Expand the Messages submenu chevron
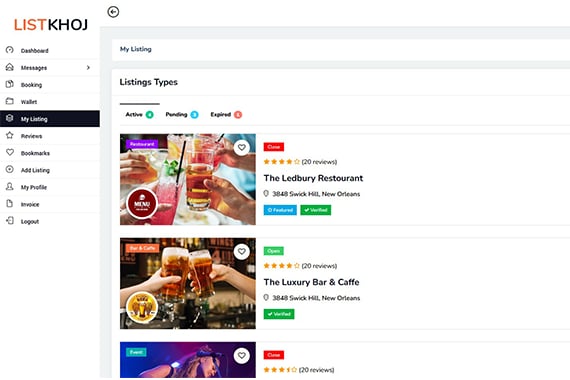Screen dimensions: 570x380 (88, 68)
